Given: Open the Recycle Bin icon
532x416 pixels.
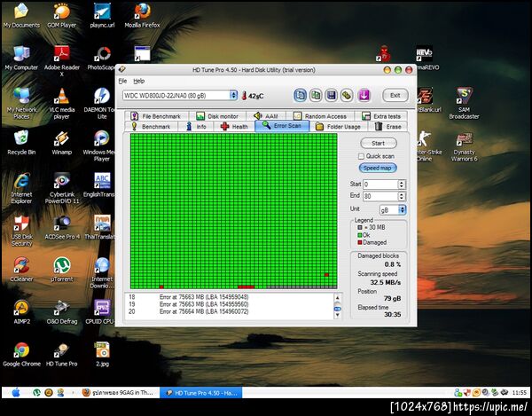Looking at the screenshot, I should point(21,143).
